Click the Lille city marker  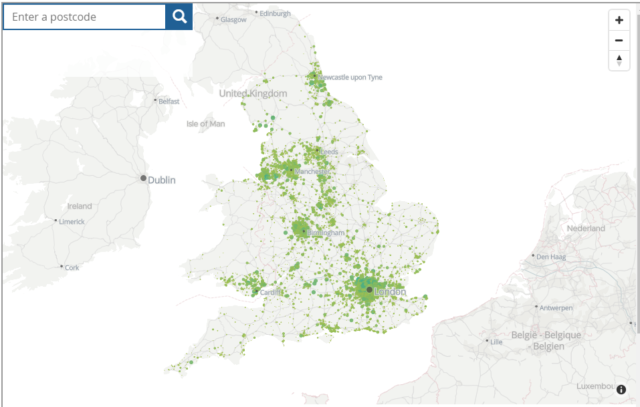click(493, 341)
